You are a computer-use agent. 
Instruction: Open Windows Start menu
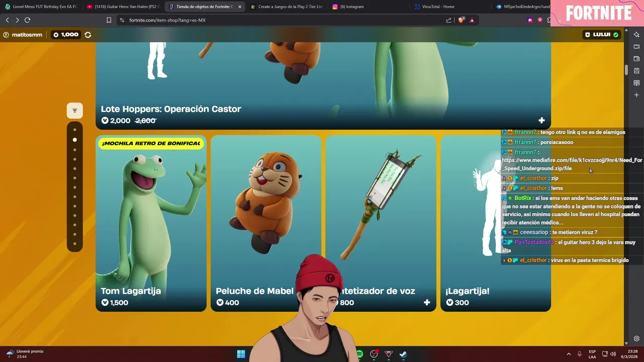pyautogui.click(x=241, y=354)
